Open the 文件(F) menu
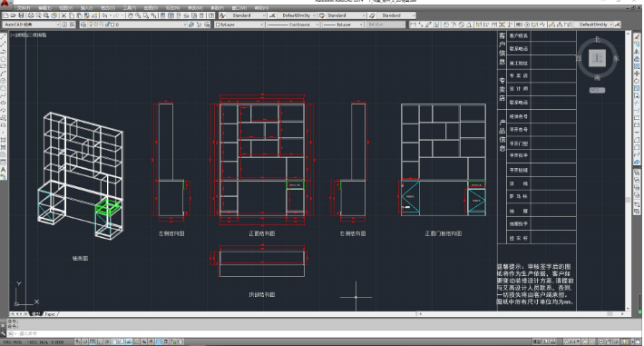 [24, 8]
